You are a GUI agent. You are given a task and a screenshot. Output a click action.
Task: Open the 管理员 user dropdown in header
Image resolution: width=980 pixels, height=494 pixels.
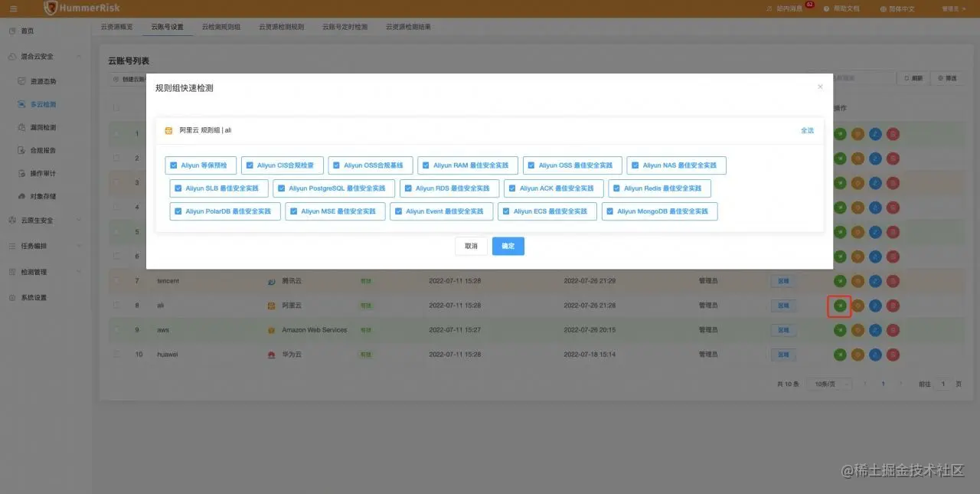pos(954,8)
